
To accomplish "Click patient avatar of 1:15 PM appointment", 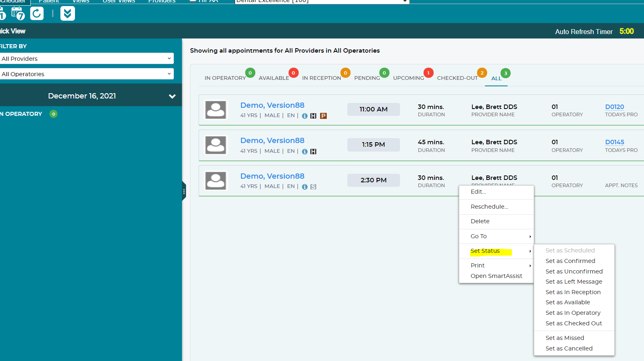I will point(216,145).
